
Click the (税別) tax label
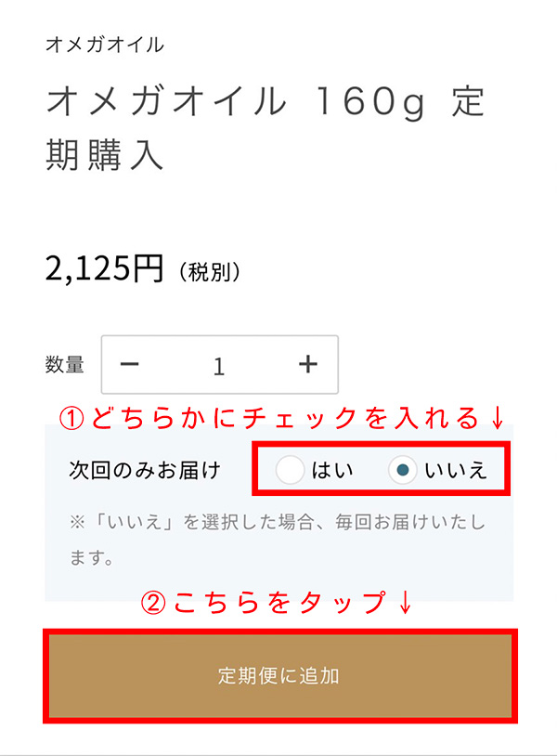tap(210, 272)
